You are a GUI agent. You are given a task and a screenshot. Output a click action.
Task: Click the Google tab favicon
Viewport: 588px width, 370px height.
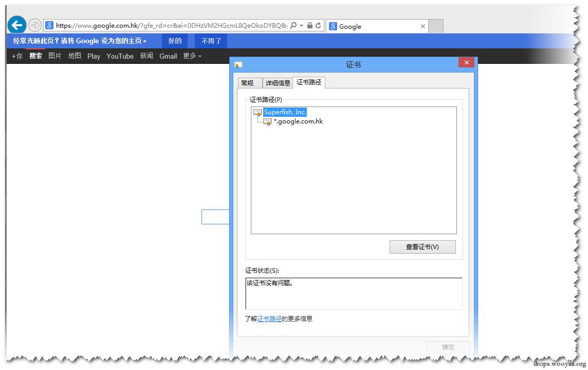(x=333, y=26)
